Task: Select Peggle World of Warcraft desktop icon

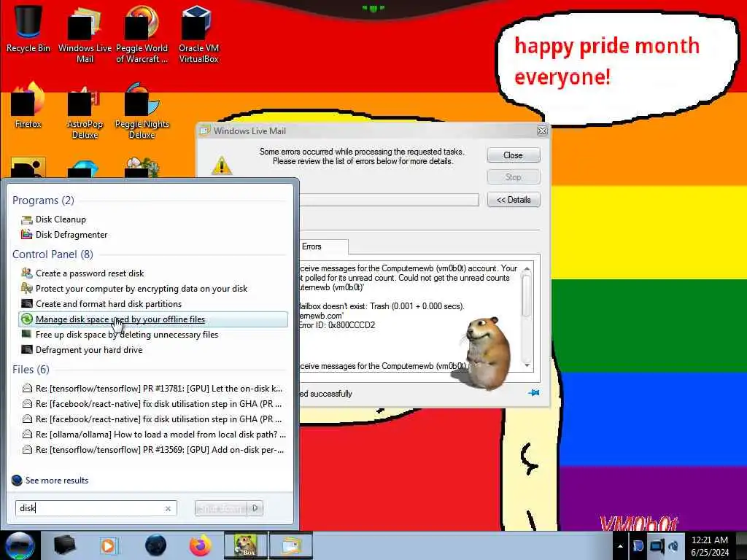Action: click(x=142, y=34)
